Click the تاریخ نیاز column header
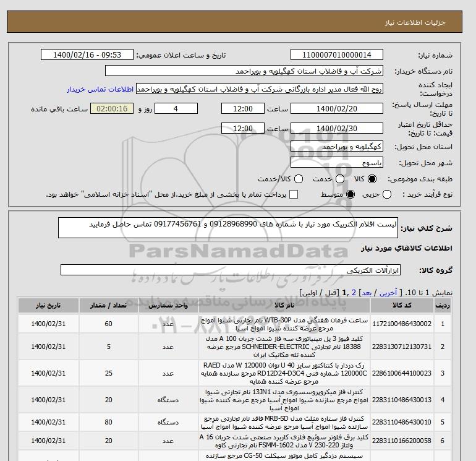This screenshot has width=476, height=461. [48, 306]
